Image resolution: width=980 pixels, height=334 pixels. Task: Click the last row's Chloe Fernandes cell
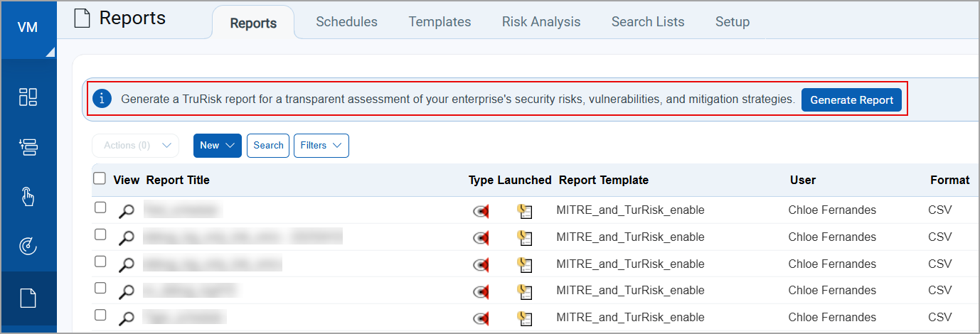(832, 317)
